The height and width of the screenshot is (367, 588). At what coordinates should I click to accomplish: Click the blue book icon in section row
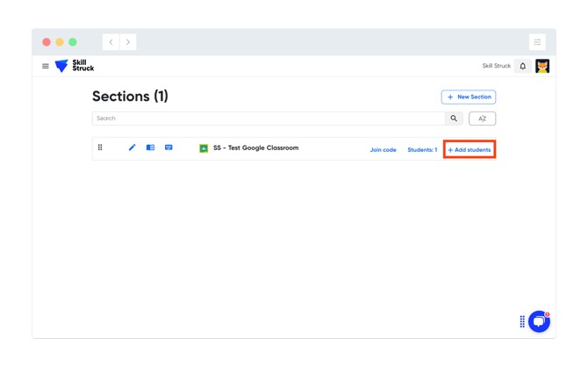tap(150, 148)
